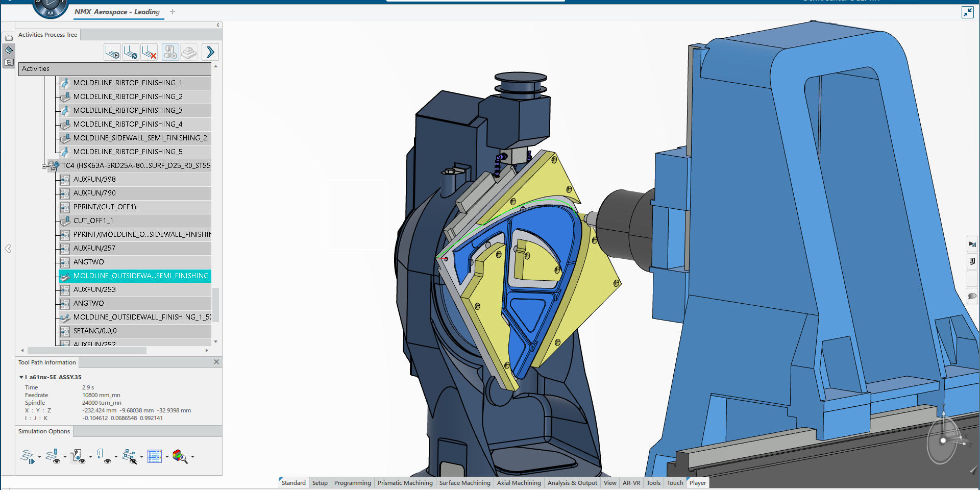
Task: Collapse the TC4 tool change node
Action: pos(44,166)
